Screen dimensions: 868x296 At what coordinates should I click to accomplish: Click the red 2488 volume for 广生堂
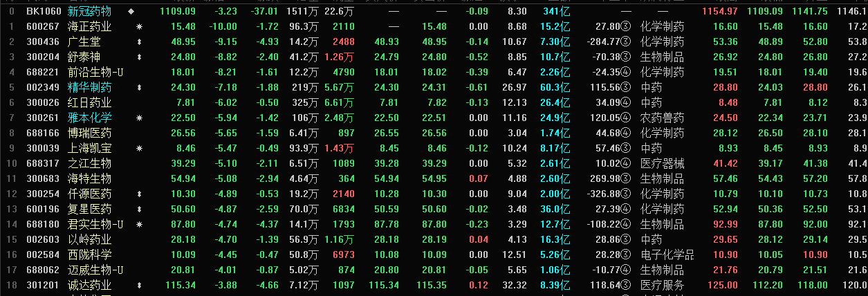point(344,41)
